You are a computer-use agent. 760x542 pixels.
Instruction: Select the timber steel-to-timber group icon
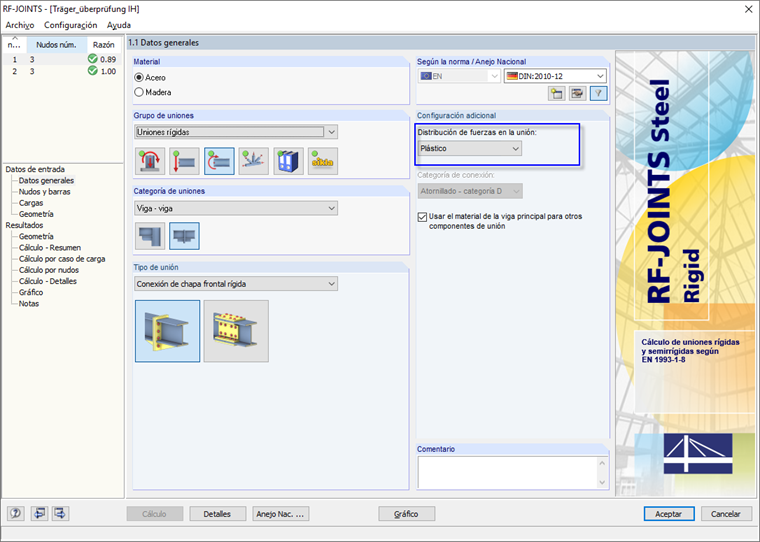coord(288,161)
